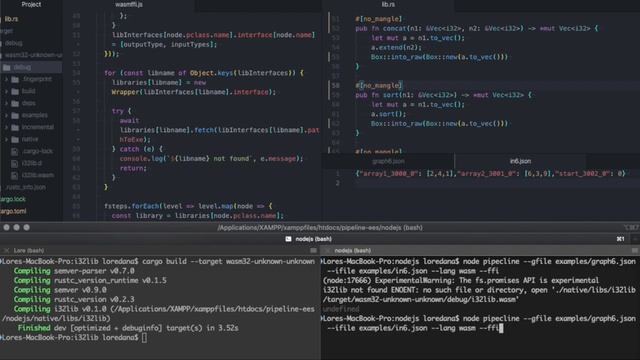Close the Lore (bash) terminal pane
Image resolution: width=640 pixels, height=360 pixels.
point(7,250)
